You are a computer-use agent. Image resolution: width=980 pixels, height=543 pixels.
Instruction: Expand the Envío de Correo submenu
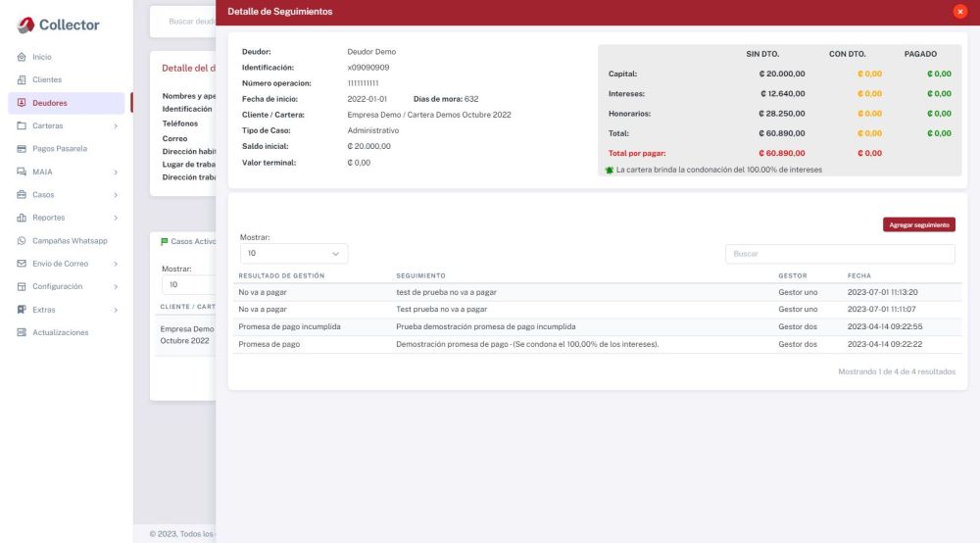[116, 264]
